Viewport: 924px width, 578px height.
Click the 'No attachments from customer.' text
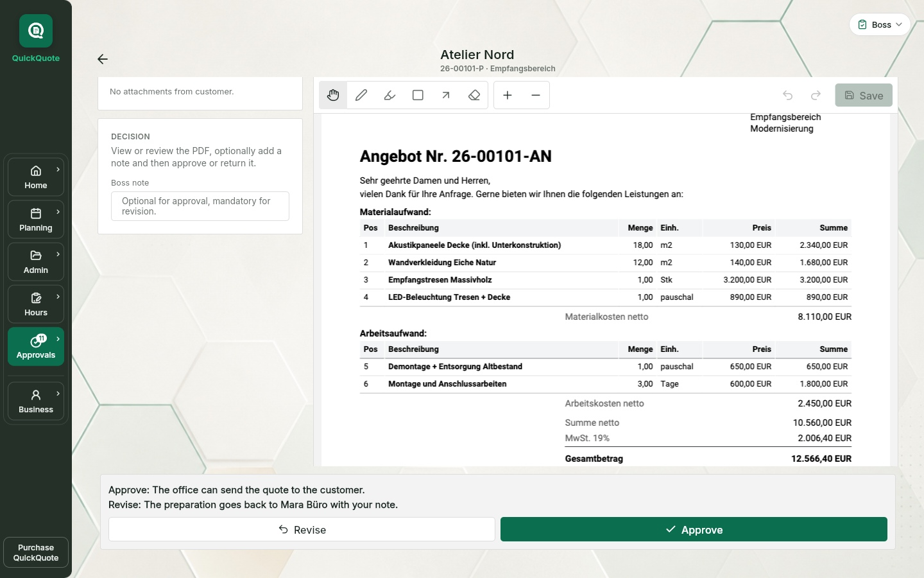tap(172, 92)
